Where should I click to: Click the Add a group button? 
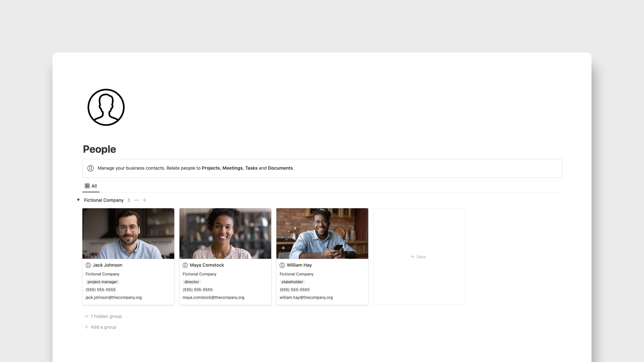(100, 327)
